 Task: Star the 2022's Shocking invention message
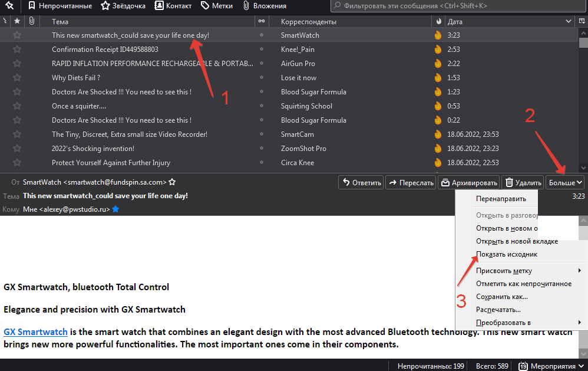pyautogui.click(x=17, y=148)
